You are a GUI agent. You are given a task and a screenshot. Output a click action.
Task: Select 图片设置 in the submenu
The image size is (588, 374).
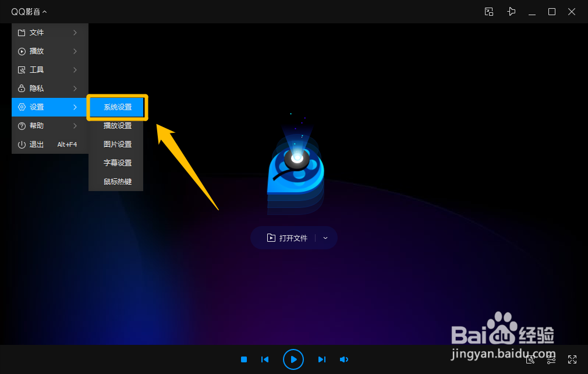tap(116, 144)
